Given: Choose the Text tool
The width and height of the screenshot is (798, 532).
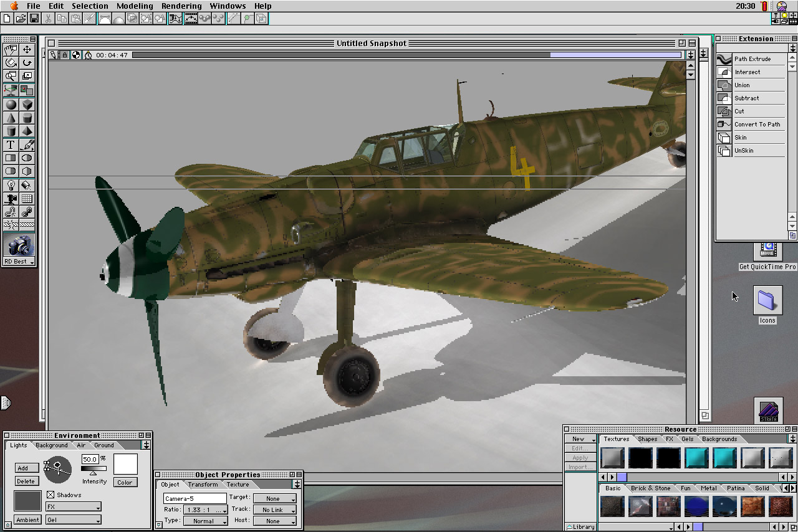Looking at the screenshot, I should [x=11, y=145].
